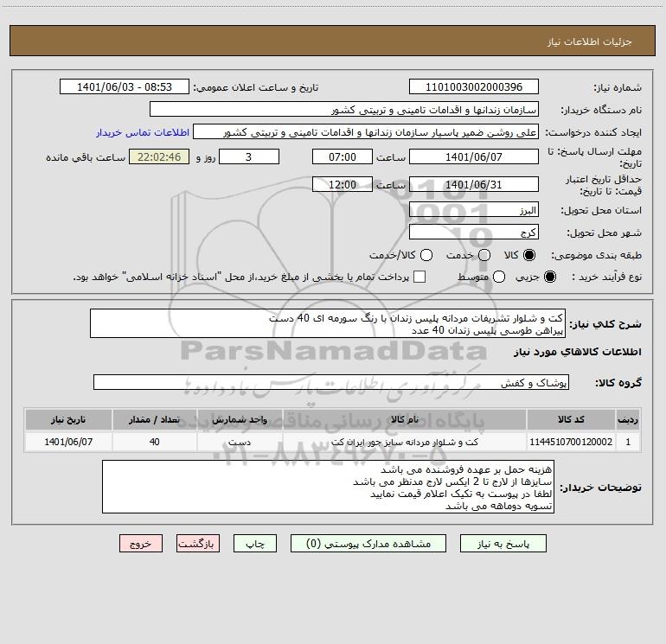Open buyer contact info link اطلاعات تماس خریدار

(x=143, y=132)
